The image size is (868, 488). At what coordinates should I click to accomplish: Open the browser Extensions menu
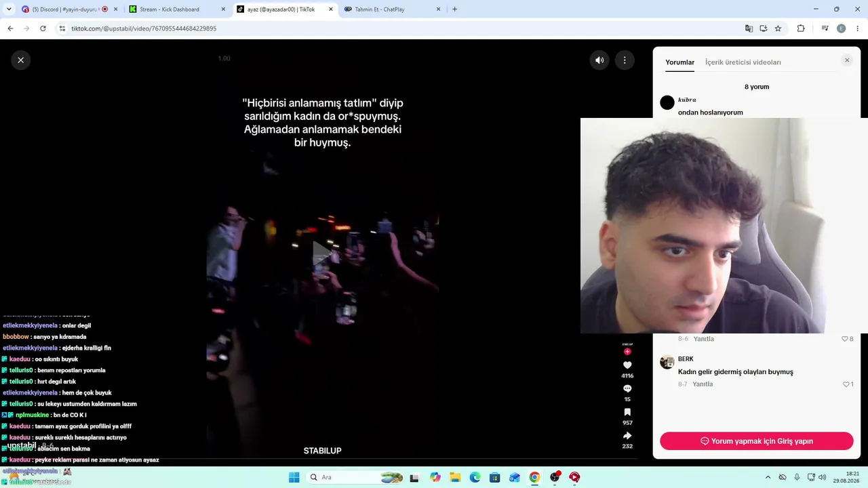[x=801, y=28]
